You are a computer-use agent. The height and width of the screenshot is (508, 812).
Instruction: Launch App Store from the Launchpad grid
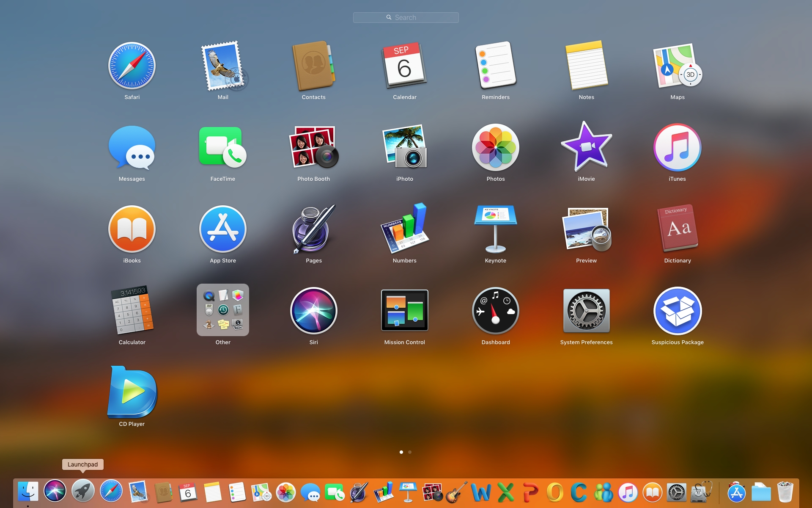click(x=223, y=229)
